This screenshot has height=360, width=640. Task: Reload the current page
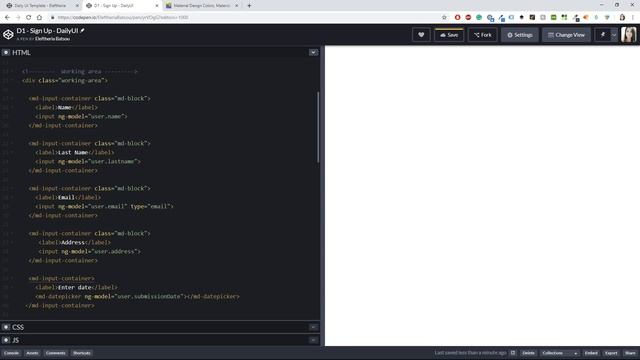29,18
